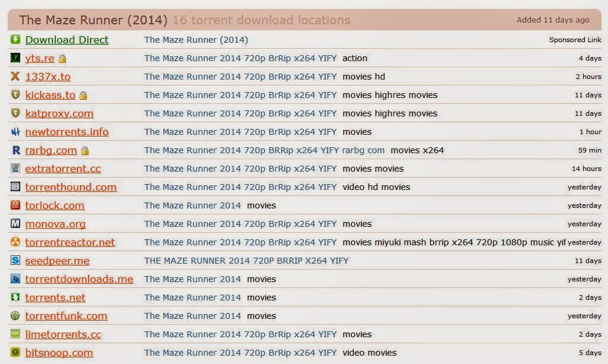Open the 1337x.to site link

pyautogui.click(x=47, y=77)
